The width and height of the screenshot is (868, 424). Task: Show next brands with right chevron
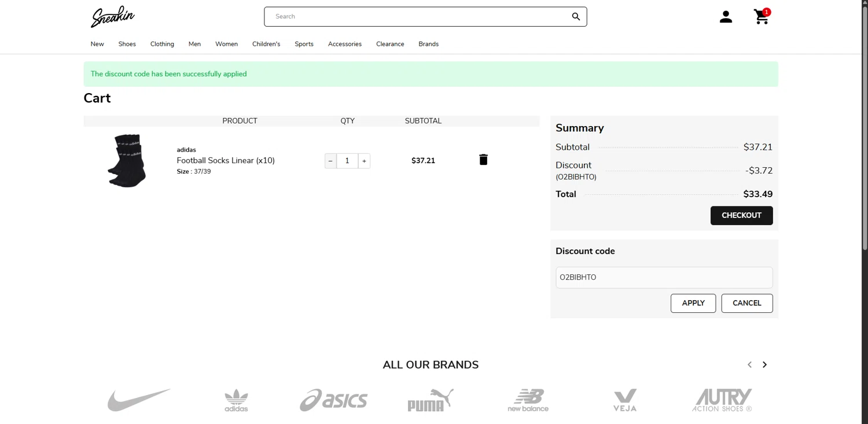(x=764, y=364)
